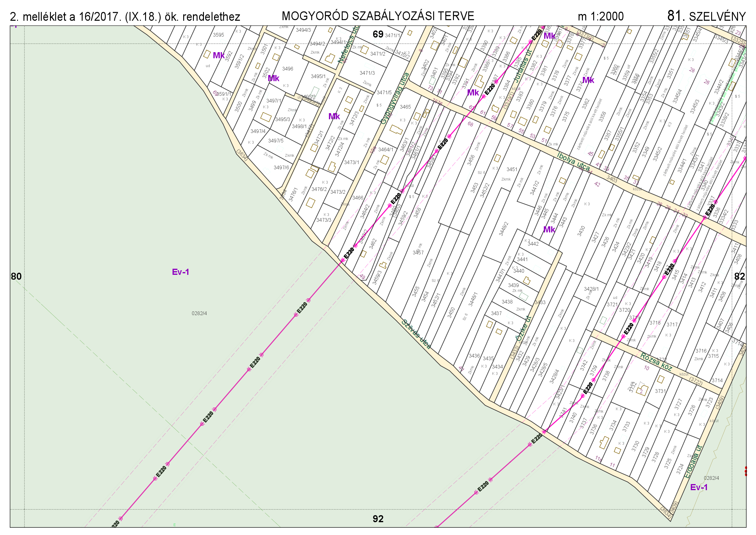Click adjacent sheet number 92 at bottom
The height and width of the screenshot is (535, 756).
[x=378, y=519]
